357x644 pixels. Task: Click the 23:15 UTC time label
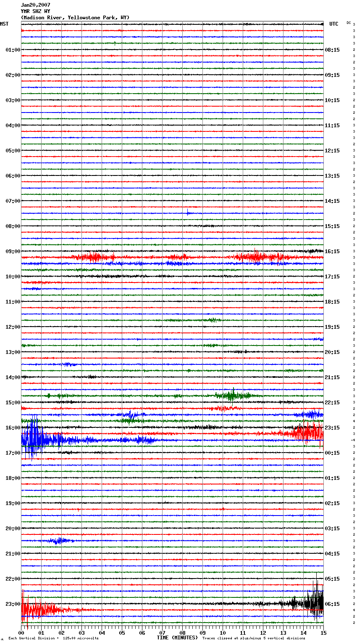(332, 428)
